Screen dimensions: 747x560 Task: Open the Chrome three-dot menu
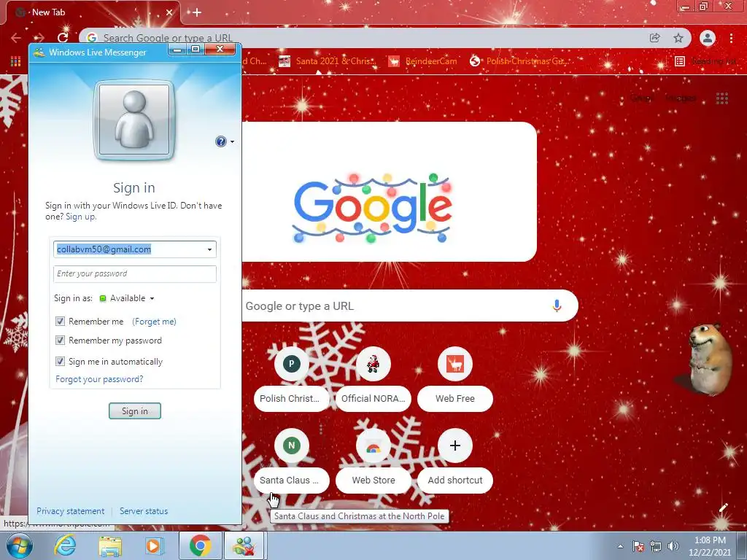coord(731,38)
